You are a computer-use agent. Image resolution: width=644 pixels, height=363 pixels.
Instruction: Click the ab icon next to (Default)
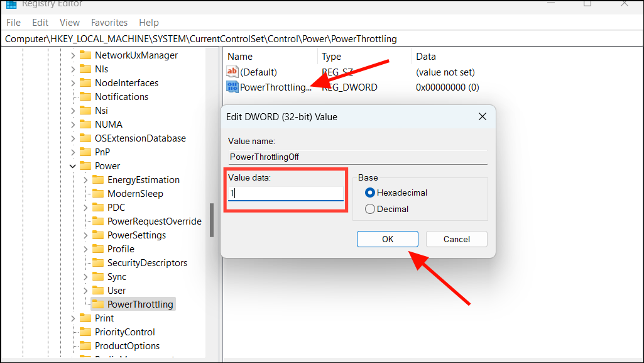click(x=232, y=72)
